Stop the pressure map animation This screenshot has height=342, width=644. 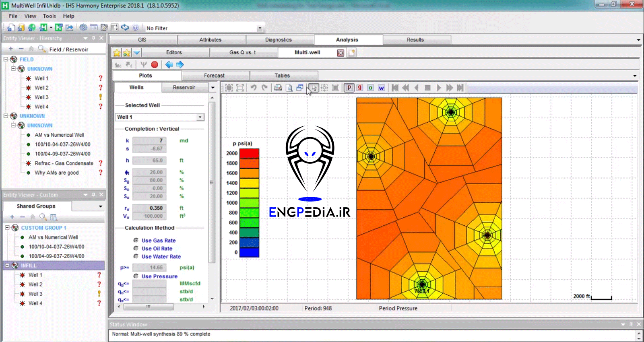(428, 88)
